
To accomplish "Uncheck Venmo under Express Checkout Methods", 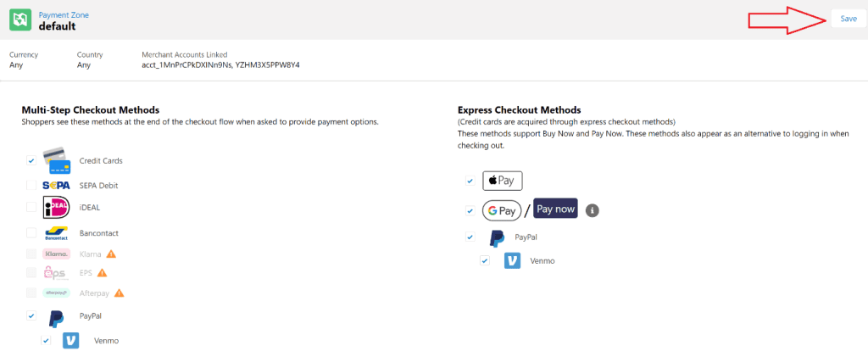I will 485,260.
